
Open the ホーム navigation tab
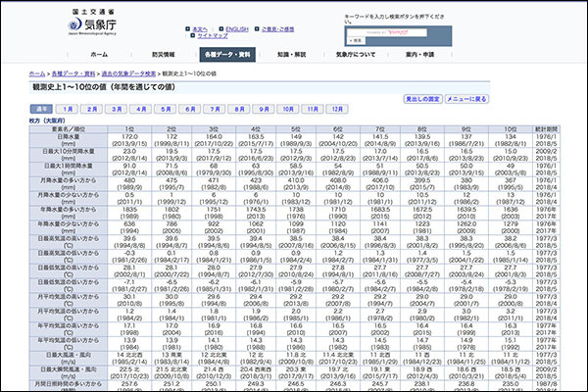100,54
